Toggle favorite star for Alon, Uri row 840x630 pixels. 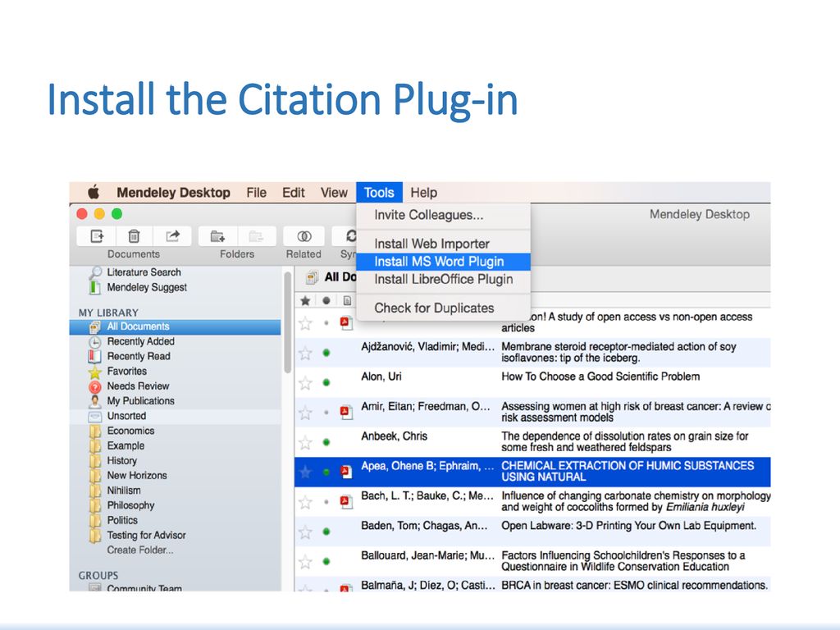tap(305, 383)
